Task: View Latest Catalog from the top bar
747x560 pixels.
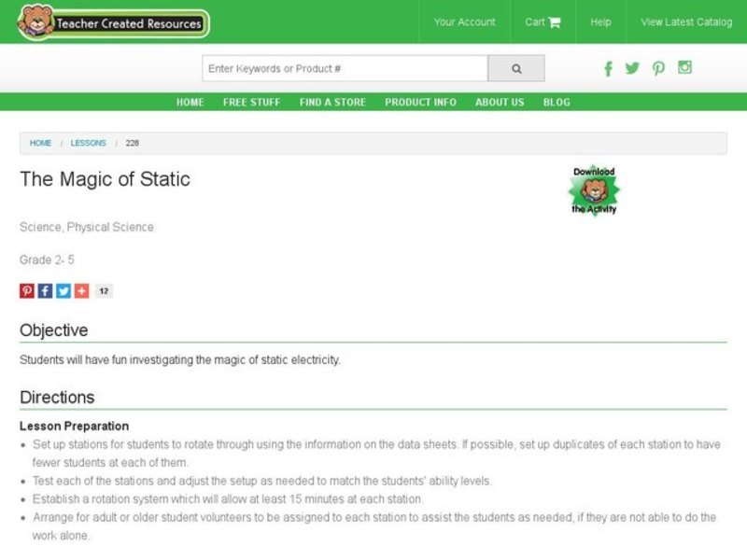Action: click(x=684, y=21)
